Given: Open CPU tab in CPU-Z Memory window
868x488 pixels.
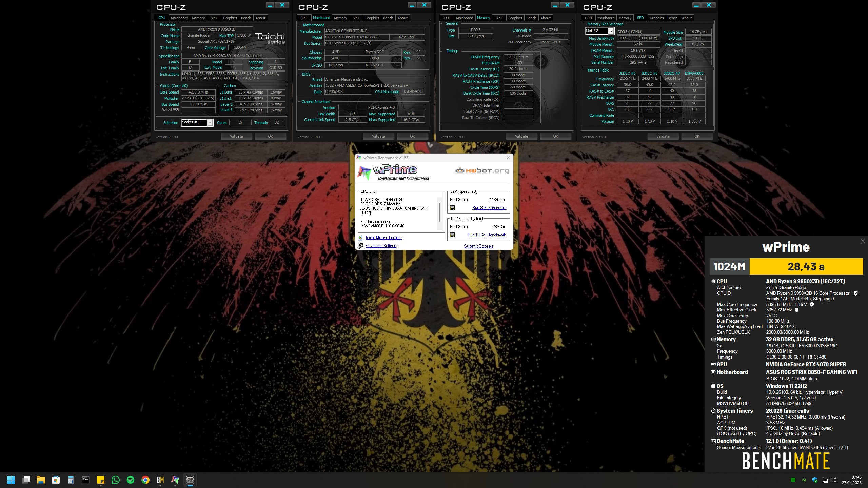Looking at the screenshot, I should (447, 18).
